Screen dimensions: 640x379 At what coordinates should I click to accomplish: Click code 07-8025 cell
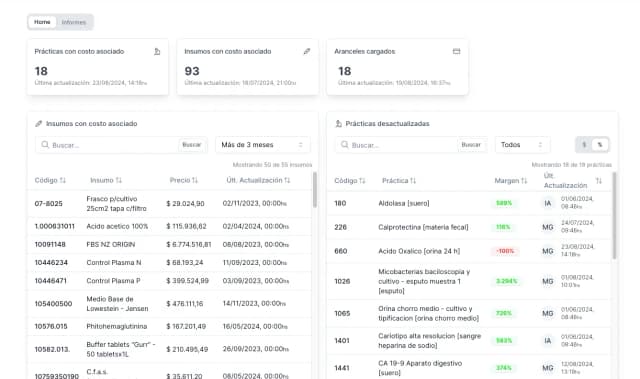(x=49, y=204)
